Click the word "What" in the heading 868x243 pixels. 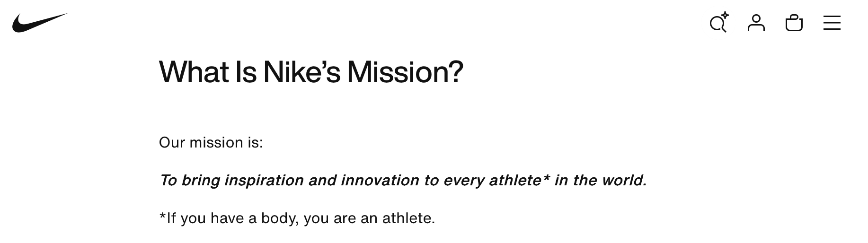[x=194, y=72]
